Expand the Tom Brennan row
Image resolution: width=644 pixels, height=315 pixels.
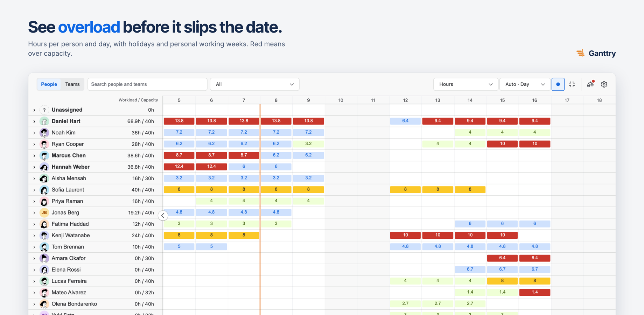pos(34,247)
